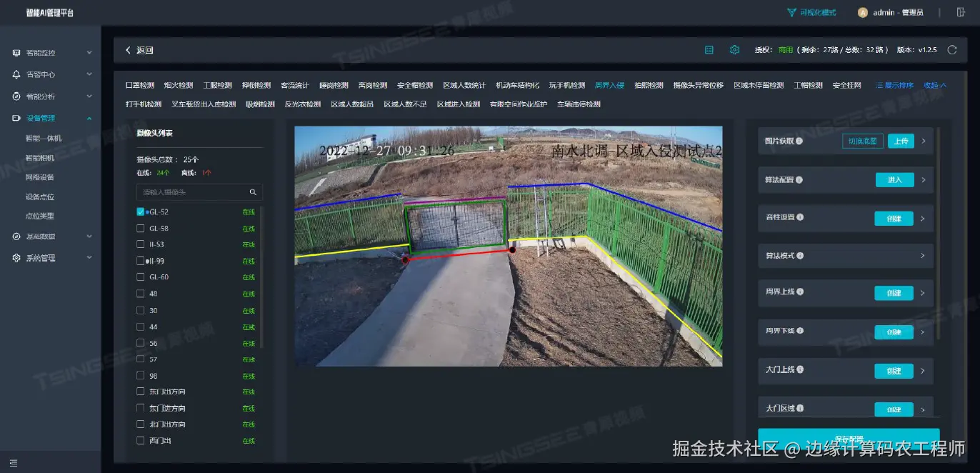Click the info icon next to 图片获取

coord(799,141)
